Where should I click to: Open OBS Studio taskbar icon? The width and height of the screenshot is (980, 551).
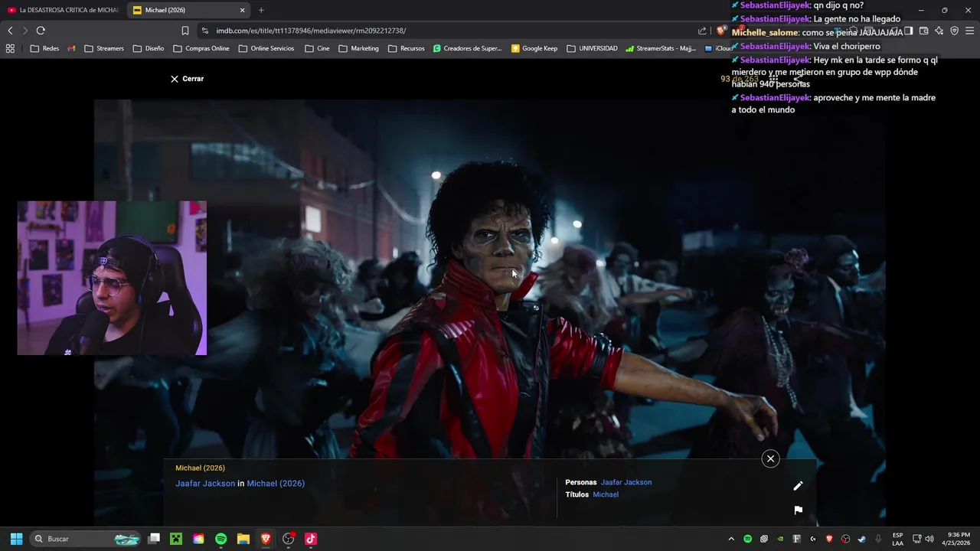(x=289, y=539)
